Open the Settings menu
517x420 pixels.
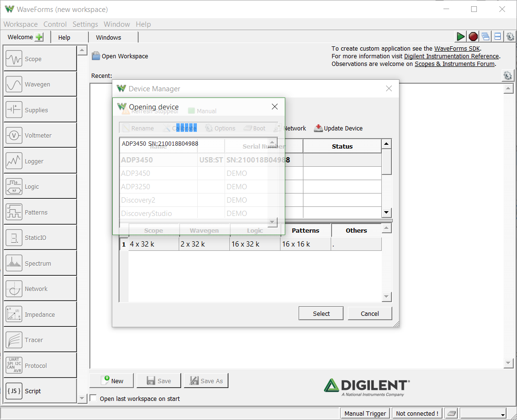(85, 24)
